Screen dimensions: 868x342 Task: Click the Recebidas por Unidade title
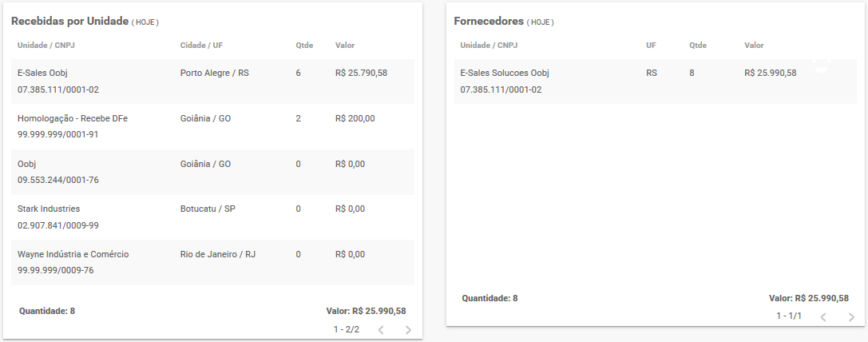69,21
